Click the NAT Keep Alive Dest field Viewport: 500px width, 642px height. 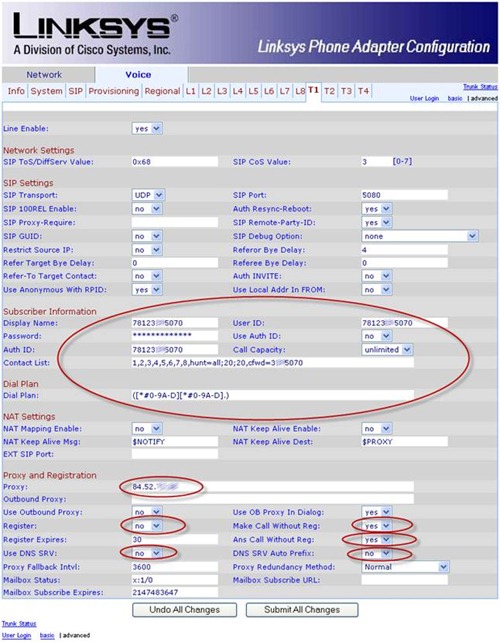[x=405, y=442]
